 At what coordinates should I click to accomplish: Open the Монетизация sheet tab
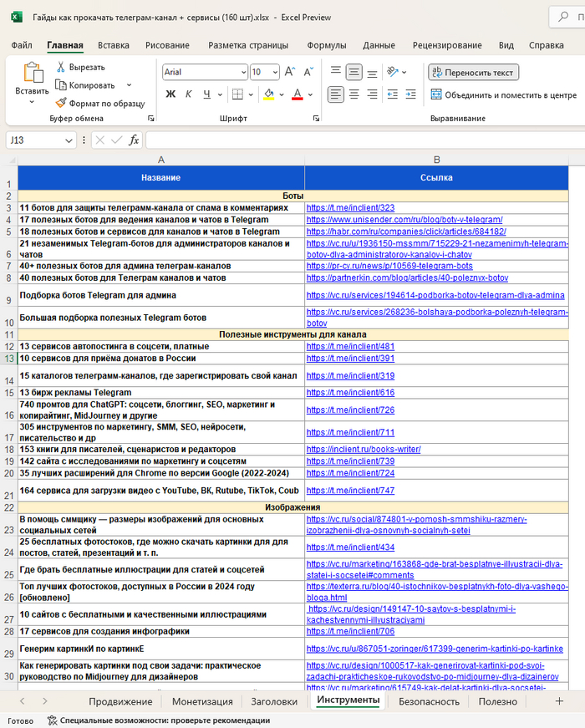(202, 701)
